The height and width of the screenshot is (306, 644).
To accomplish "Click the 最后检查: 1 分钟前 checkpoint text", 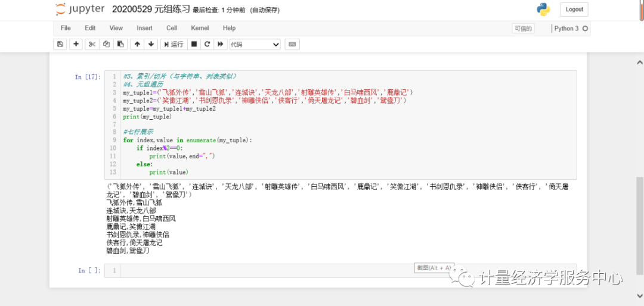I will 219,10.
